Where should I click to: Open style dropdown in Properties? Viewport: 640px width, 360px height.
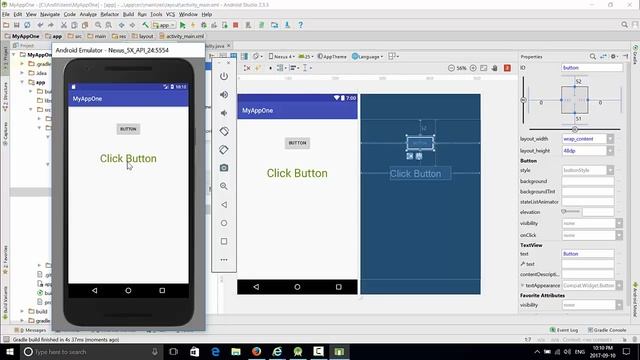point(610,170)
